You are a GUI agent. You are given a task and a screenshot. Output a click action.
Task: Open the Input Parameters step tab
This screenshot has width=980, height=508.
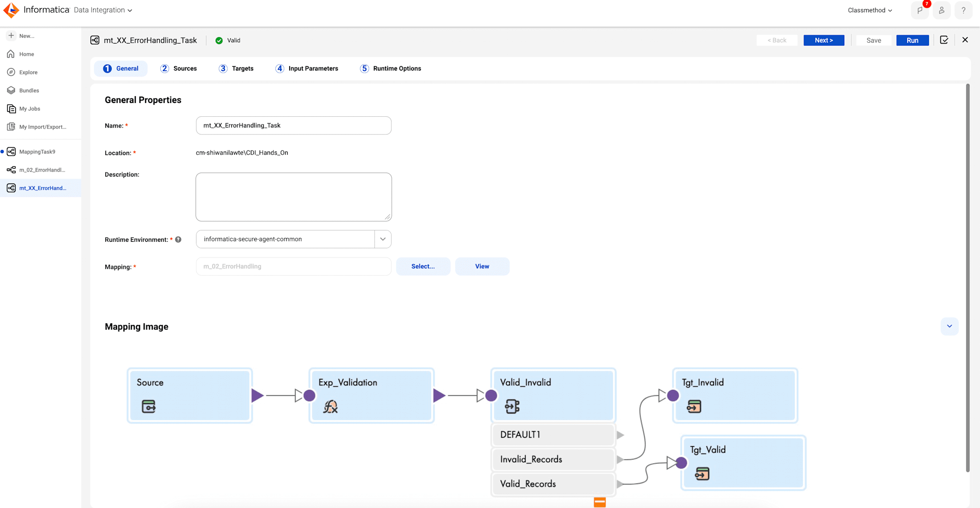pos(307,69)
